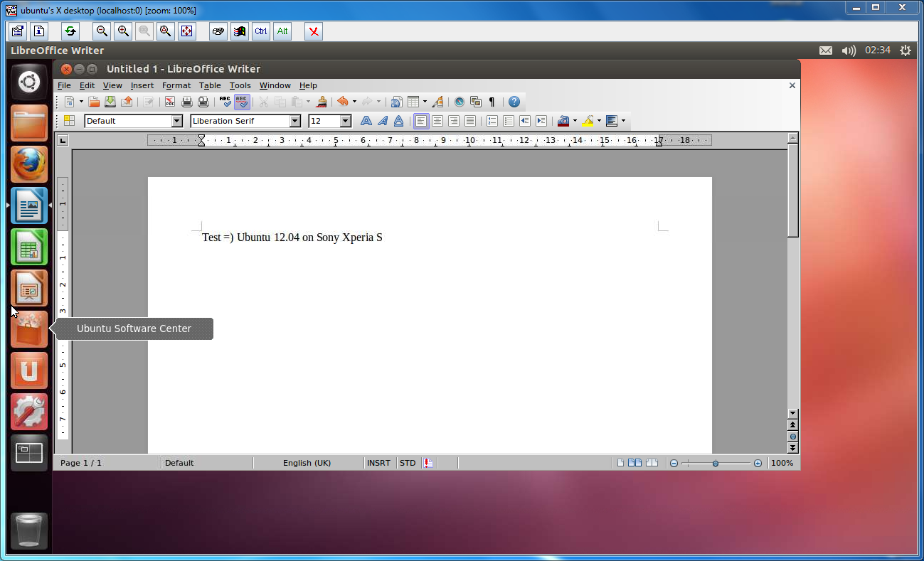Click the Save document icon
924x561 pixels.
coord(110,102)
